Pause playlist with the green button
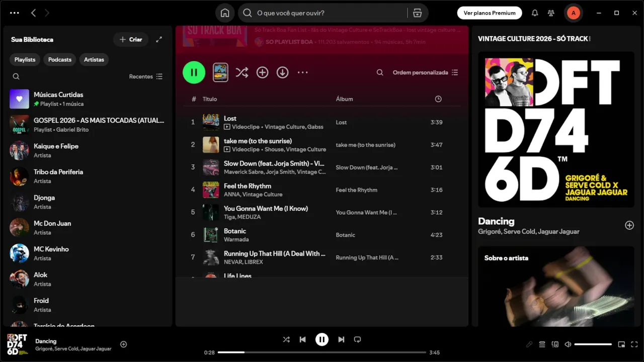 194,72
